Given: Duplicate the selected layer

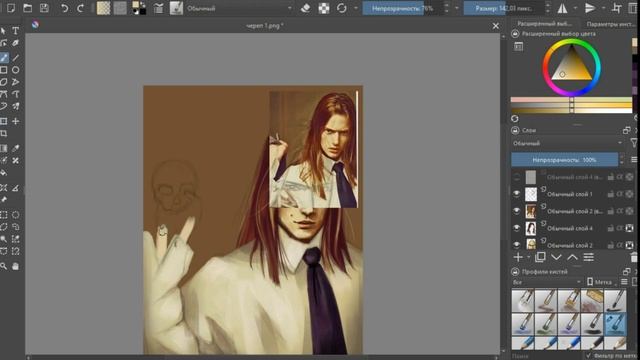Looking at the screenshot, I should pyautogui.click(x=540, y=257).
